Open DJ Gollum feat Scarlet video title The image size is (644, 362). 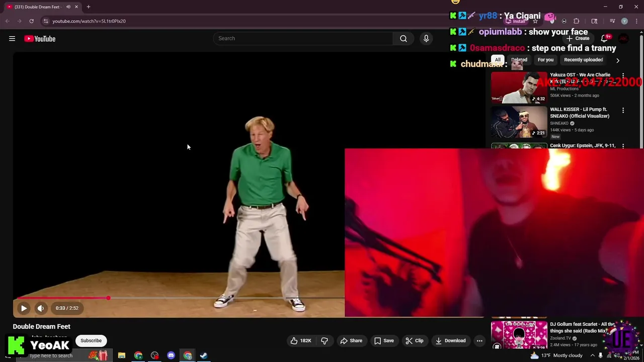(582, 327)
